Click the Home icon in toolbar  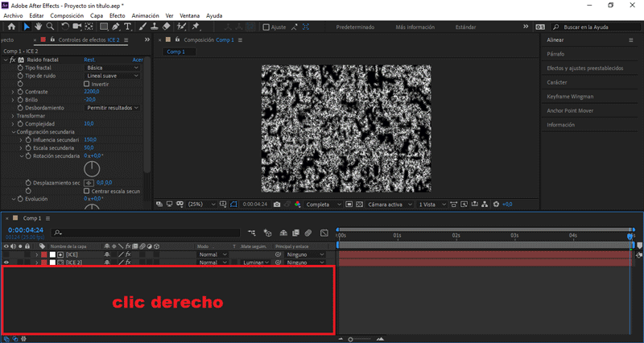pyautogui.click(x=11, y=27)
